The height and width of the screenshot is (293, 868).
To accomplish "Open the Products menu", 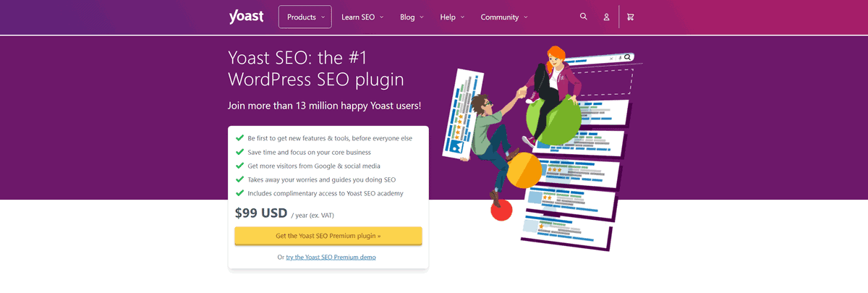I will coord(305,17).
